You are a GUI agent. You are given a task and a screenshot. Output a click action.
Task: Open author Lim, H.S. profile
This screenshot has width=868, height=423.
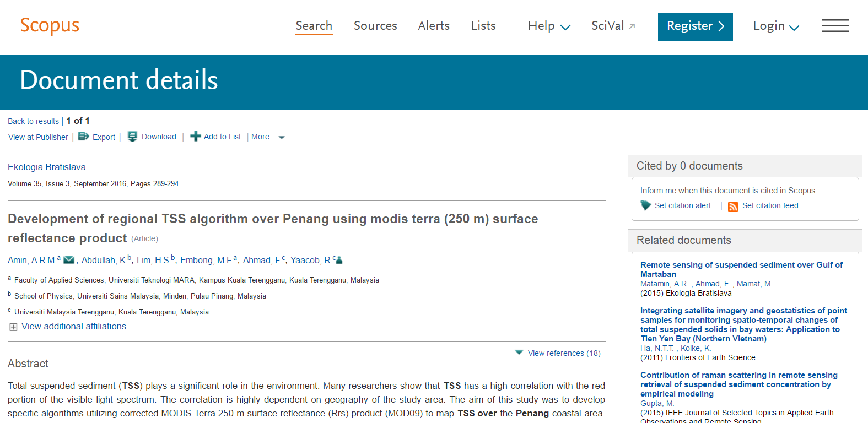click(153, 260)
